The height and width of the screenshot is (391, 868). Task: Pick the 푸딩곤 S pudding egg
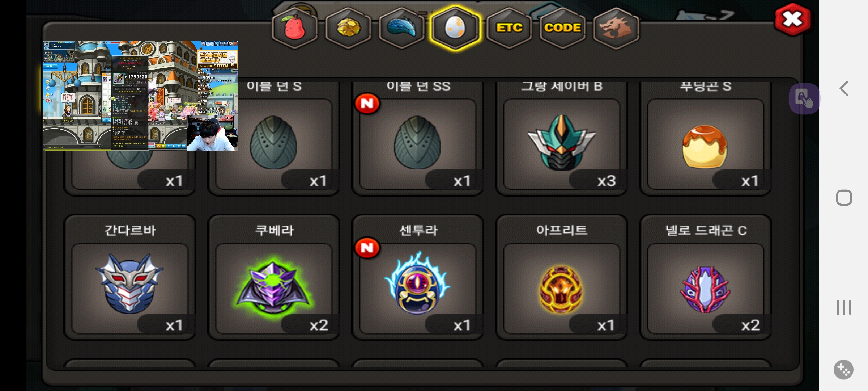705,138
